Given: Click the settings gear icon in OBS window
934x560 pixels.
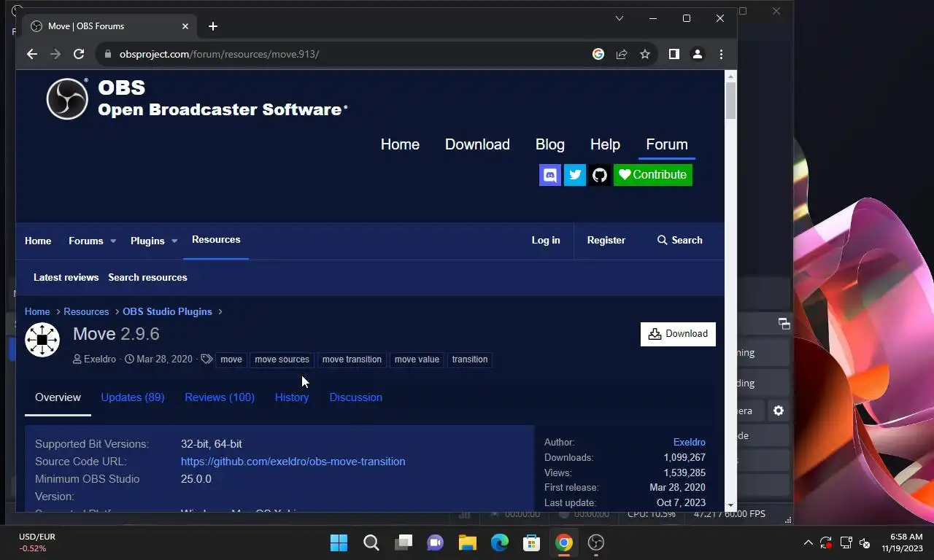Looking at the screenshot, I should pyautogui.click(x=779, y=411).
